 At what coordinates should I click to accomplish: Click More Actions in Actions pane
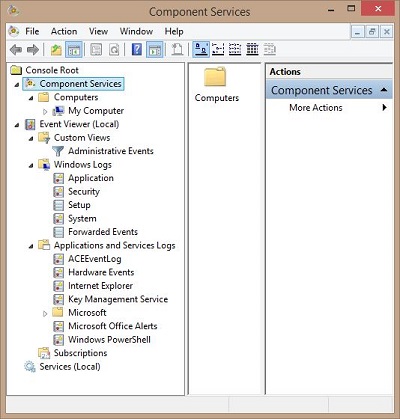tap(316, 108)
